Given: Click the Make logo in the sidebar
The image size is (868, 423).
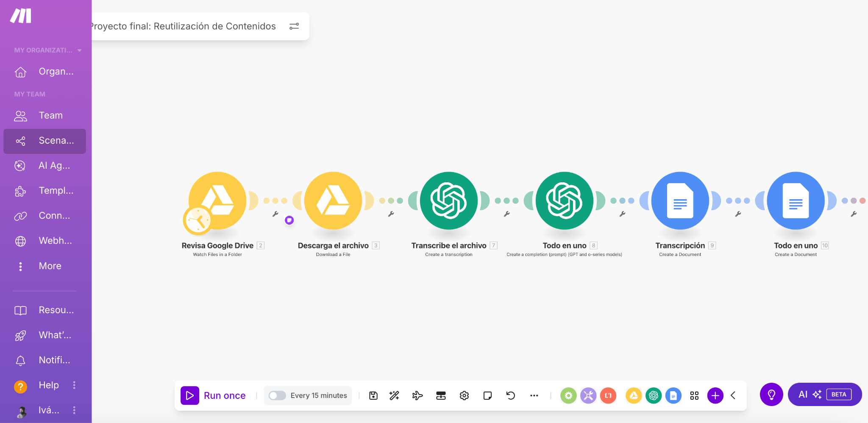Looking at the screenshot, I should pyautogui.click(x=21, y=16).
